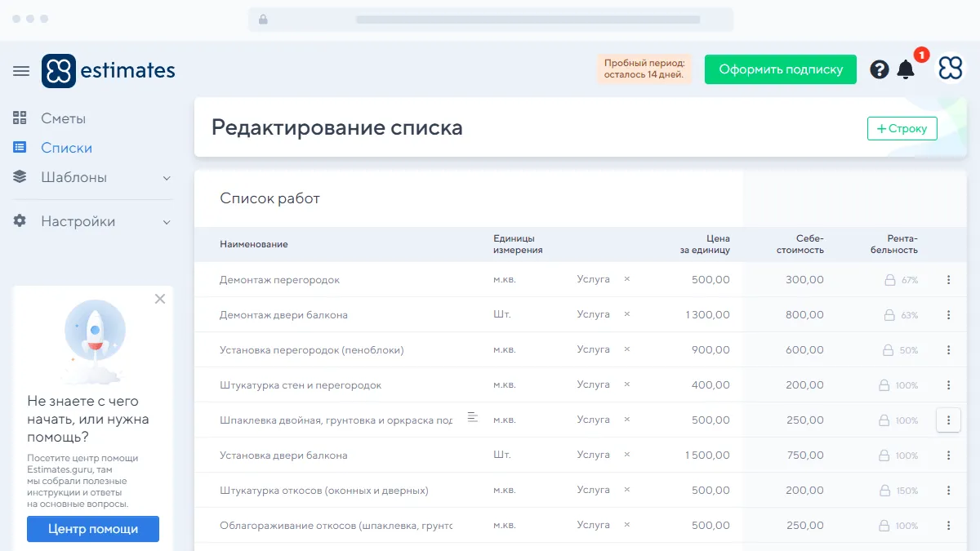Toggle the lock on 67% рентабельность

click(890, 280)
